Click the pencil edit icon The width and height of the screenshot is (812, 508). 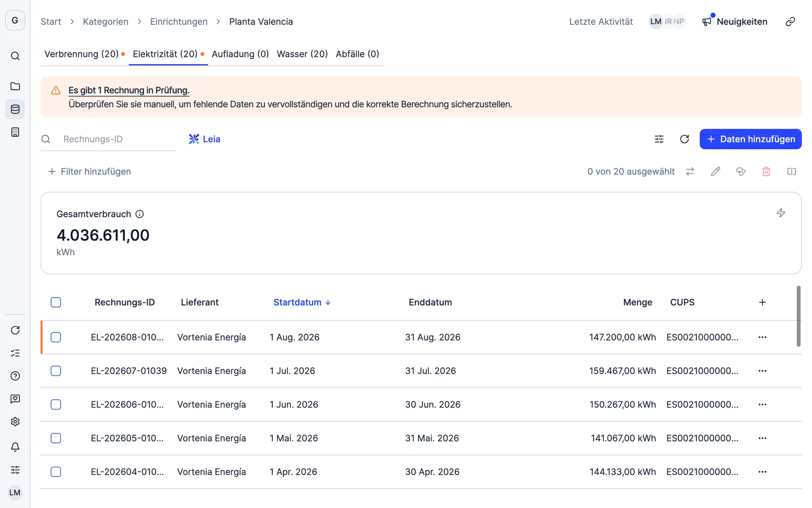coord(715,172)
